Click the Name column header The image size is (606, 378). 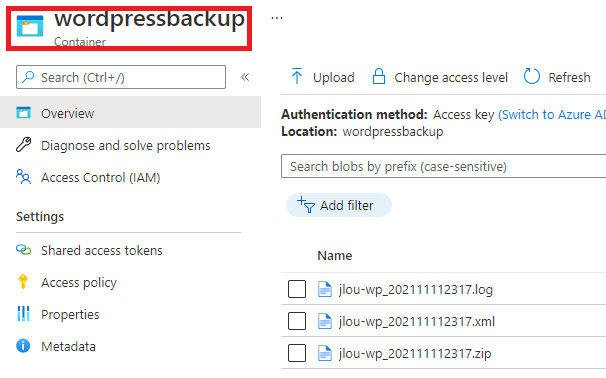pyautogui.click(x=335, y=255)
